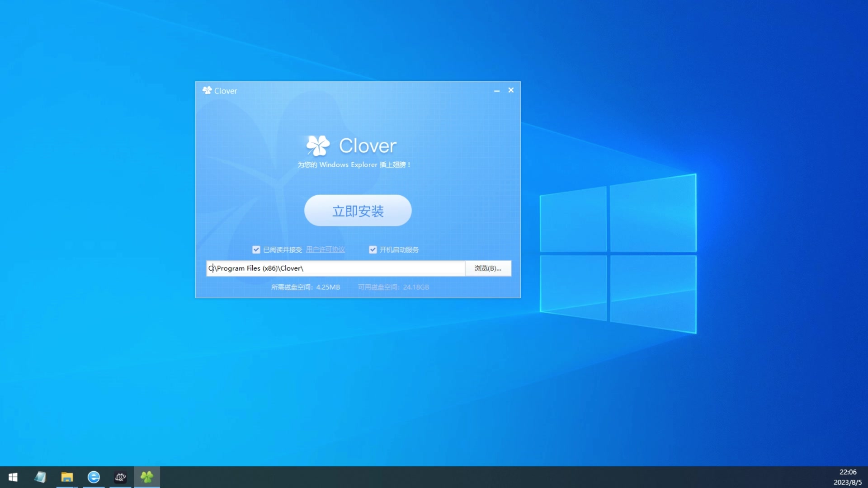Screen dimensions: 868x488
Task: Click the 立即安装 install button
Action: (358, 211)
